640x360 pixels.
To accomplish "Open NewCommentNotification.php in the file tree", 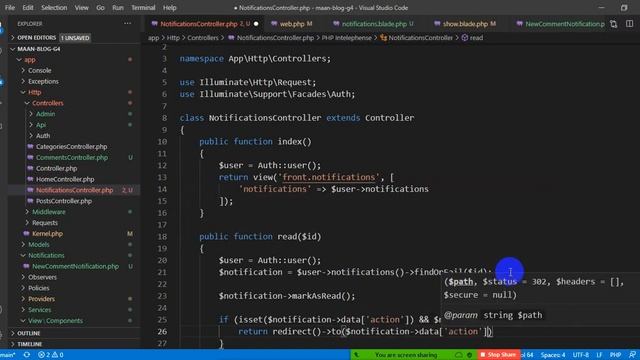I will [75, 267].
